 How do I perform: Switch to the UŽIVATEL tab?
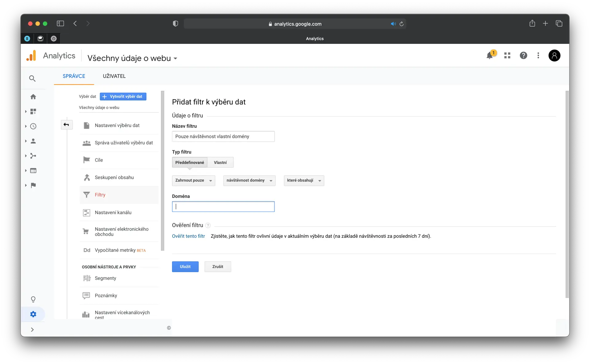(114, 76)
